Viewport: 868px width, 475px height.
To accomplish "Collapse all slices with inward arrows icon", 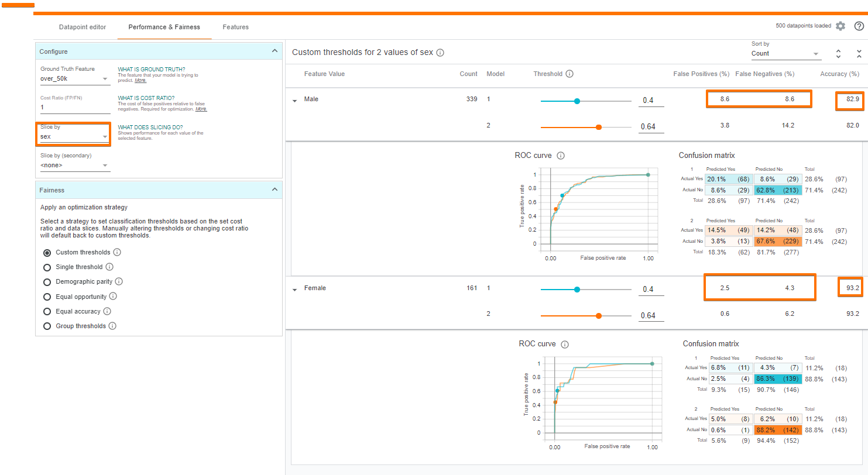I will 859,54.
